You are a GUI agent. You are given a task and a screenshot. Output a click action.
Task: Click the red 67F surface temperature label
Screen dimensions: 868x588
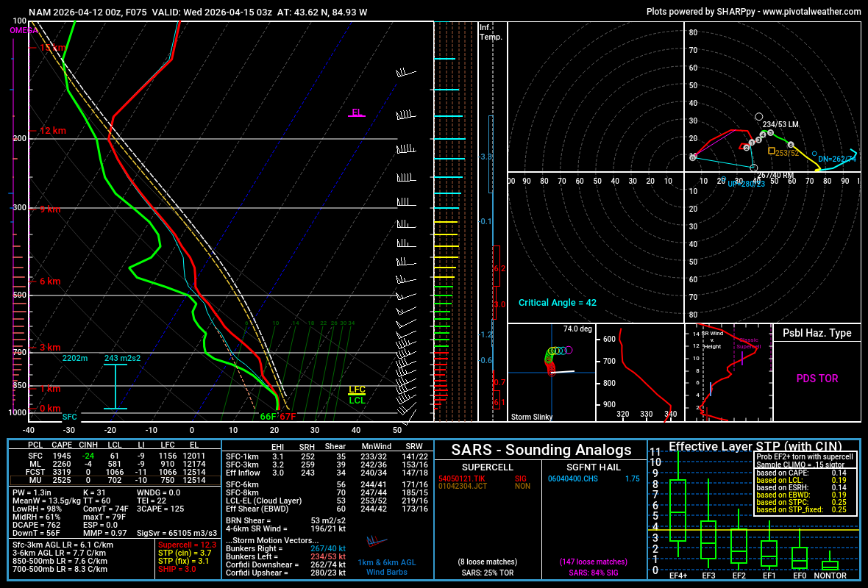click(288, 417)
